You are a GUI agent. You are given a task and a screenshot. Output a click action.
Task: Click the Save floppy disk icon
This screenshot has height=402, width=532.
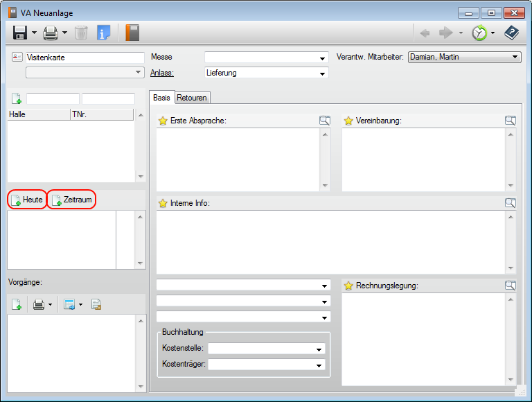(x=20, y=33)
